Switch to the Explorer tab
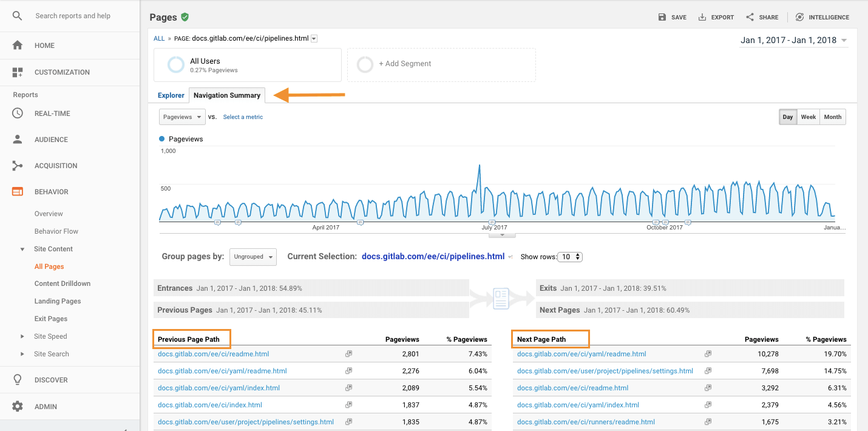 coord(171,95)
